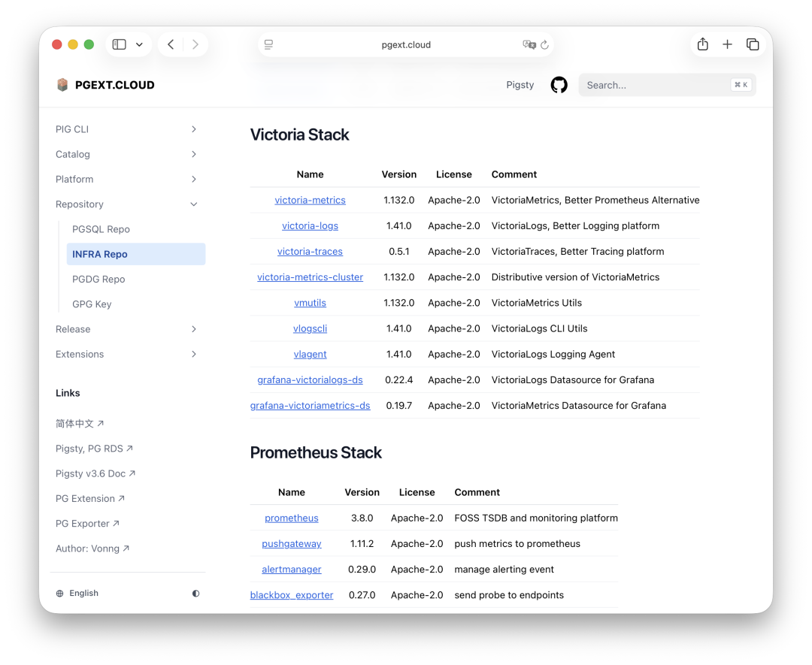This screenshot has width=812, height=665.
Task: Click the Search field in the header
Action: coord(662,85)
